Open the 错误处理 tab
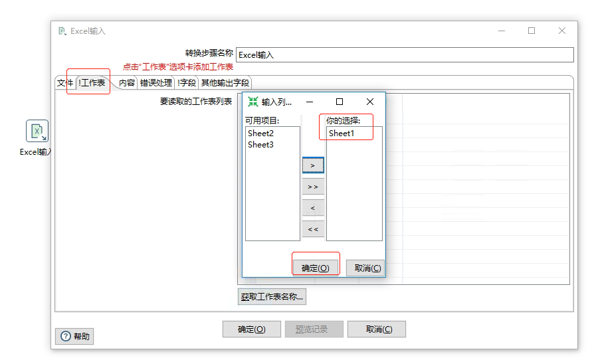Screen dimensions: 592x364 coord(156,82)
